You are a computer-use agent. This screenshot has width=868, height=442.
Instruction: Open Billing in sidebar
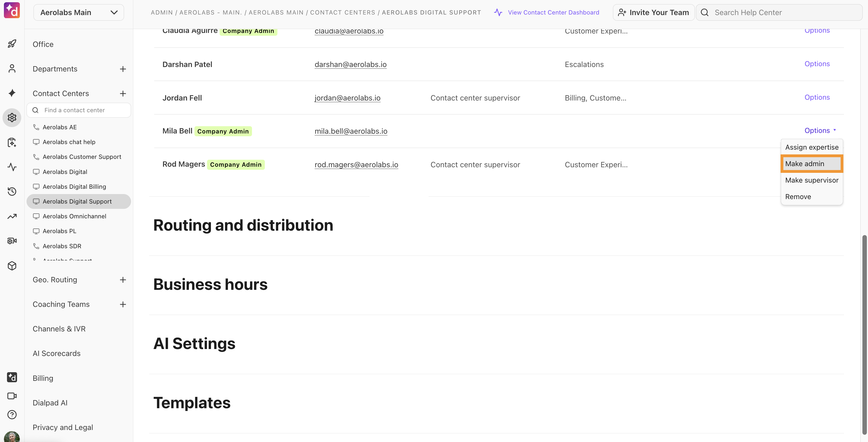click(x=43, y=378)
